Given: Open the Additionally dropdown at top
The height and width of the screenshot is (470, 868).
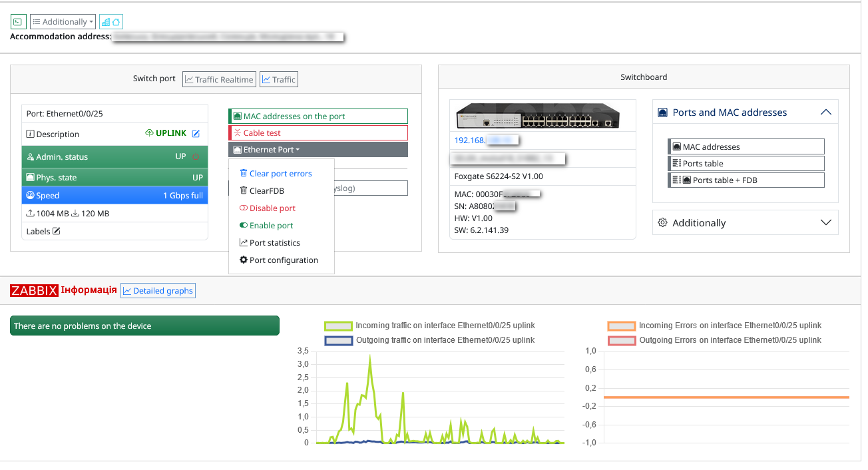Looking at the screenshot, I should (x=63, y=22).
